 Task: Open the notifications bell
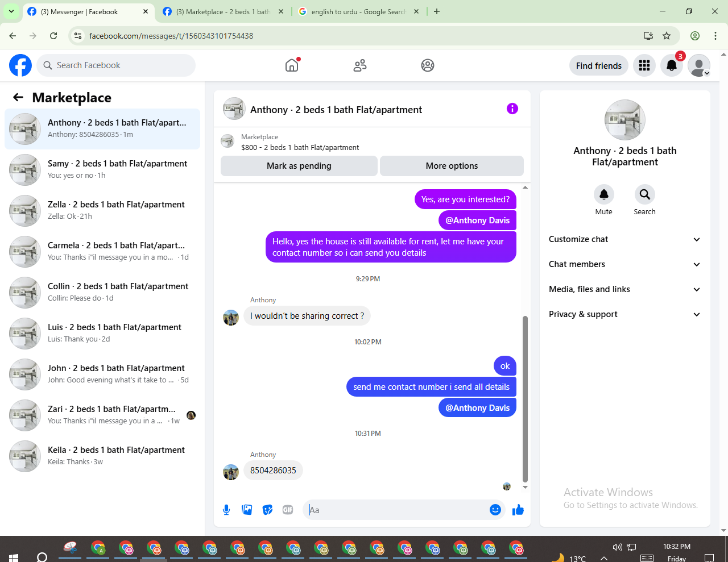tap(672, 65)
